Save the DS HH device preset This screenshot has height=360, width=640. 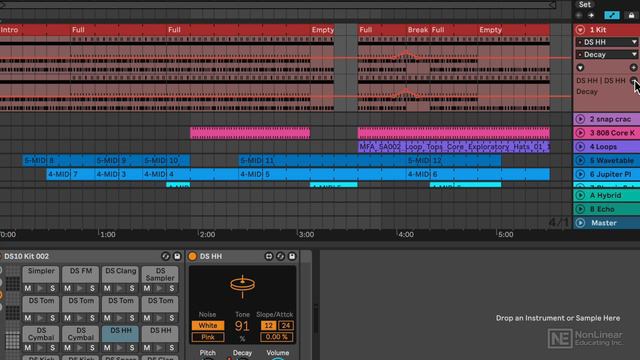click(x=292, y=256)
